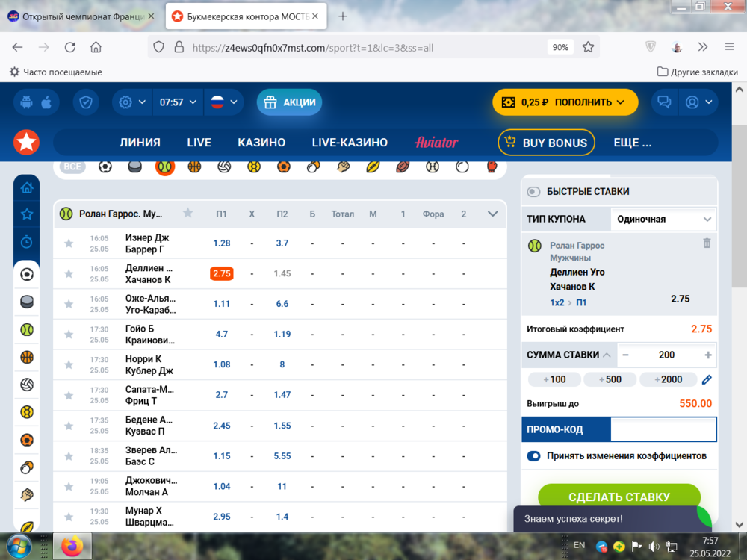This screenshot has height=560, width=747.
Task: Open the Aviator game menu item
Action: (436, 143)
